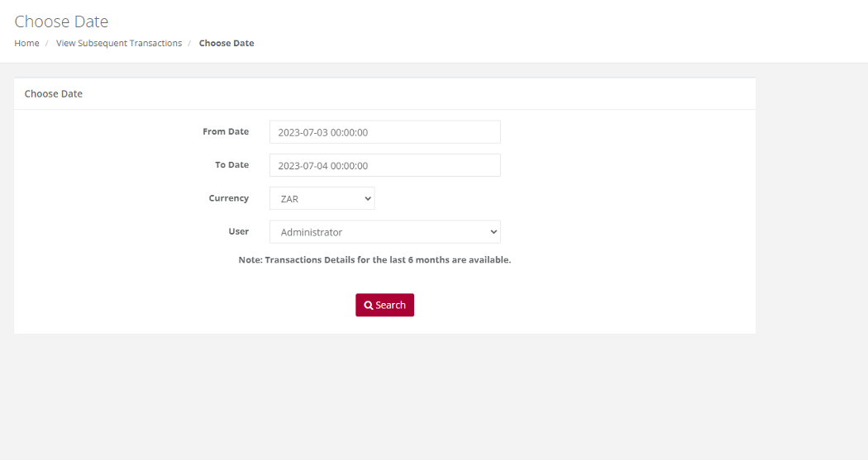The image size is (868, 460).
Task: Open View Subsequent Transactions breadcrumb
Action: point(119,43)
